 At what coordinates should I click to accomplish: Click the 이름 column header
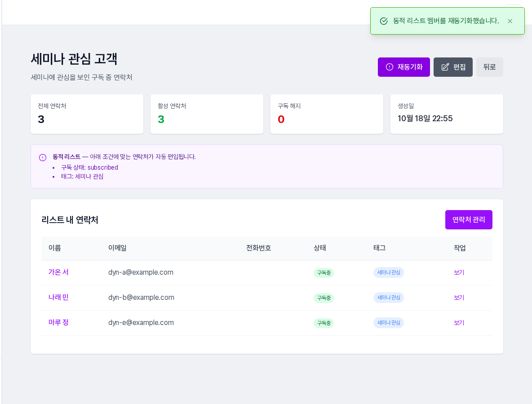coord(55,248)
